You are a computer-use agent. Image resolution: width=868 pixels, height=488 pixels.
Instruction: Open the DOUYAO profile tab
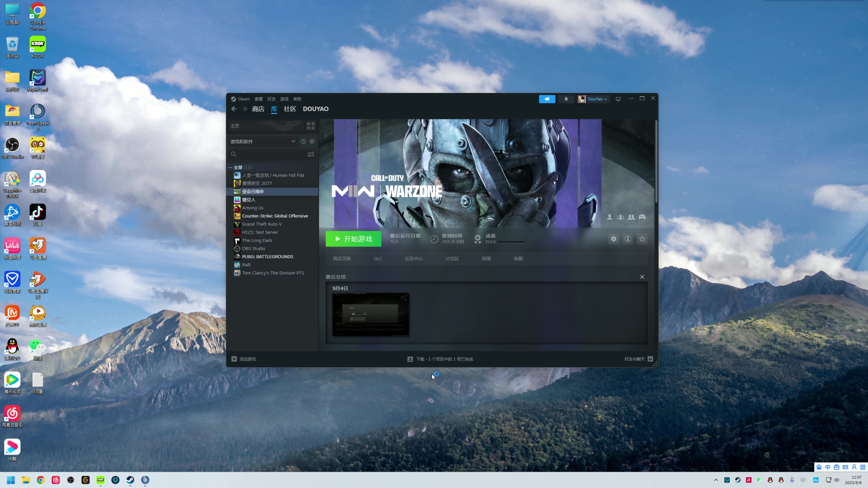click(x=316, y=109)
